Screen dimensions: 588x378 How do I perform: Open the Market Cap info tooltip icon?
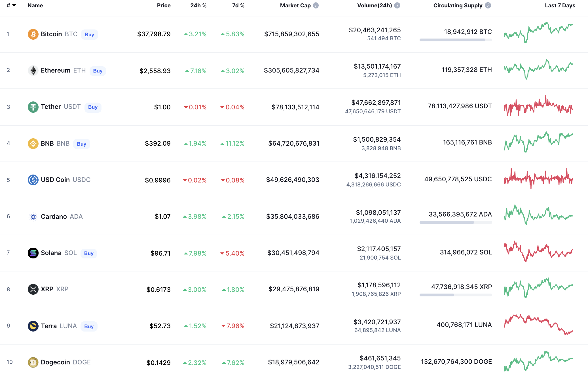click(x=316, y=5)
